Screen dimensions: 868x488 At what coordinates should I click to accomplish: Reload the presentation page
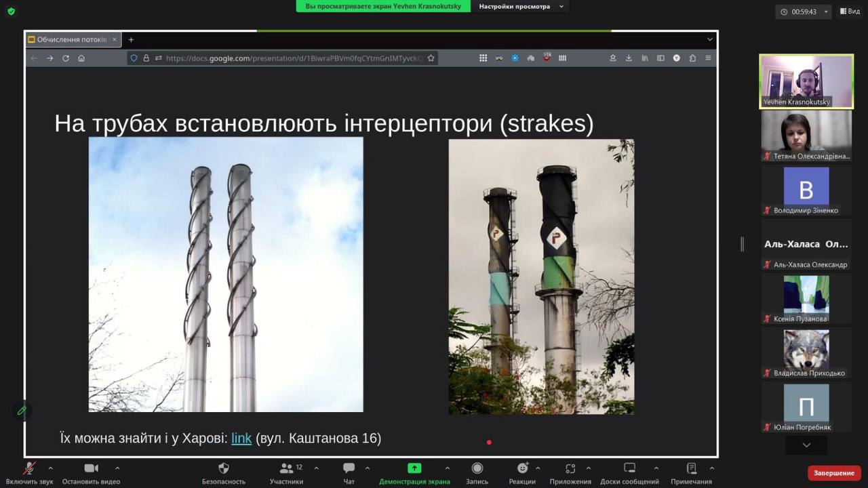pyautogui.click(x=66, y=58)
